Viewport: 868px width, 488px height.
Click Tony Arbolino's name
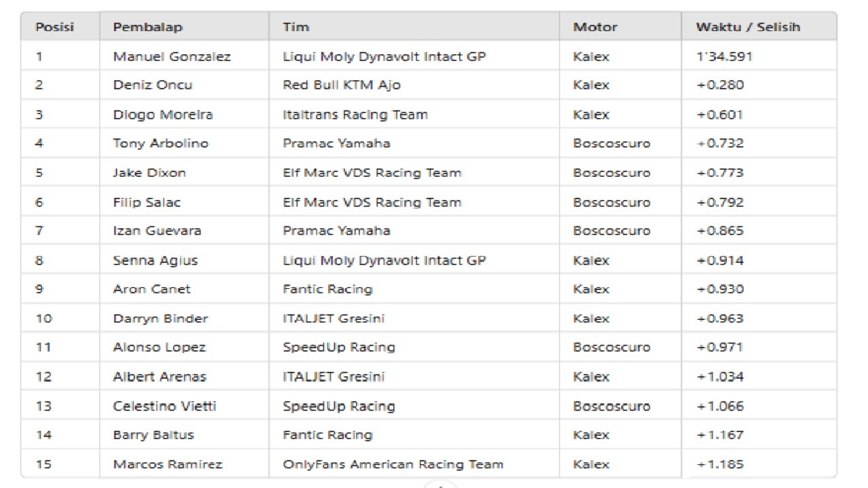point(161,144)
